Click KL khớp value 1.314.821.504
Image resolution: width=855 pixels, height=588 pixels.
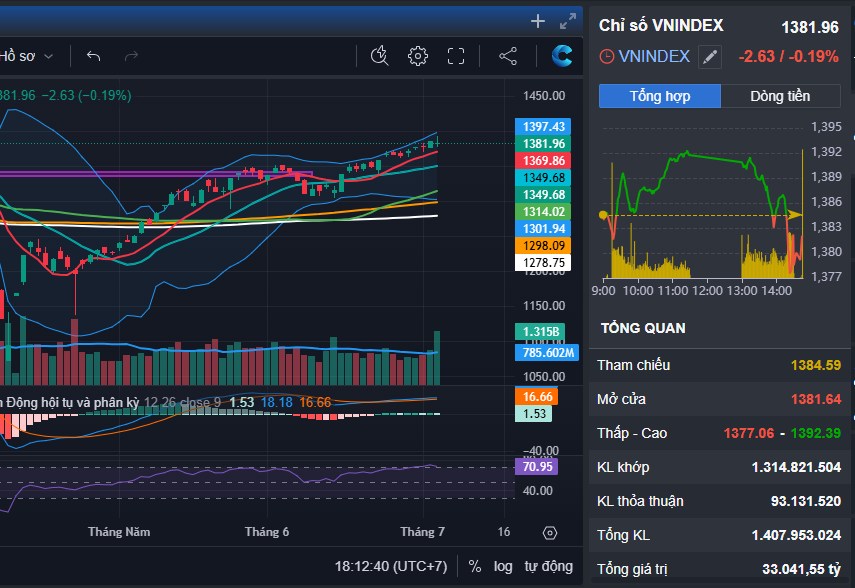[x=796, y=467]
